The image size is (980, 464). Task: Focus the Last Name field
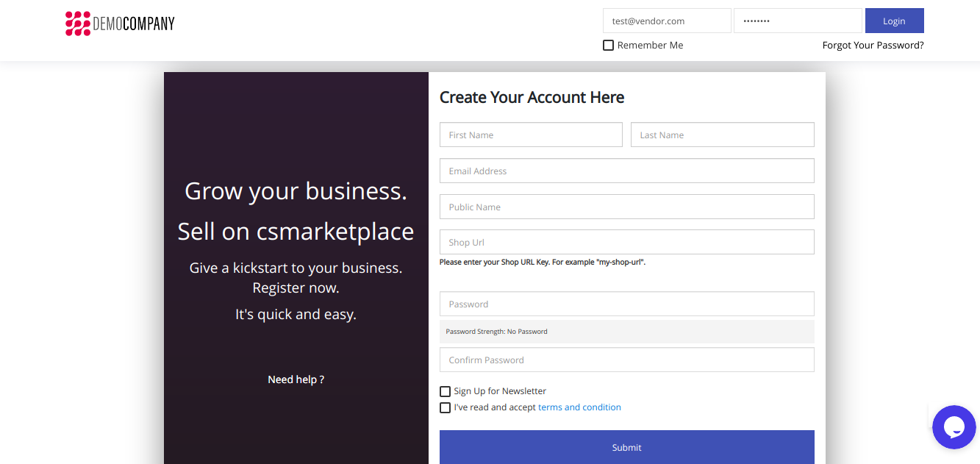[722, 135]
